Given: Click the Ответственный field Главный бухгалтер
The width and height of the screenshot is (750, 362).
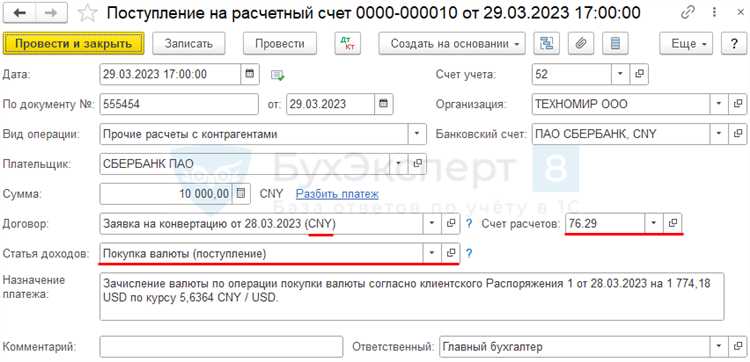Looking at the screenshot, I should click(x=575, y=347).
